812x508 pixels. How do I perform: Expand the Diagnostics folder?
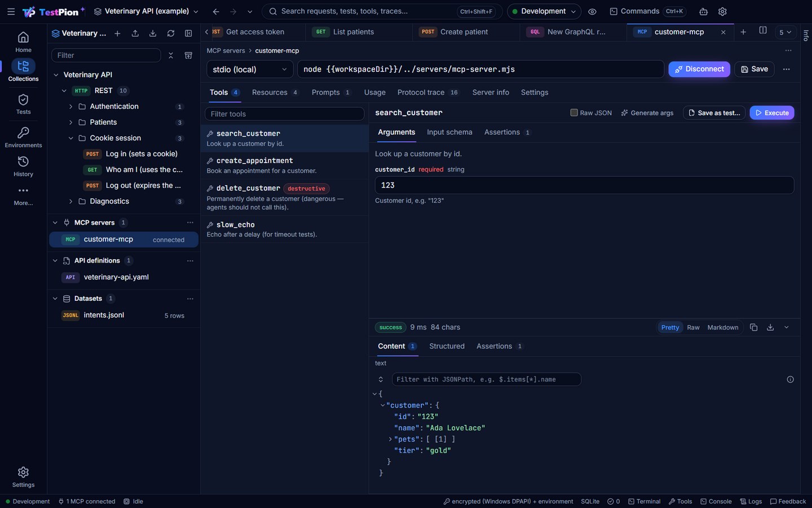coord(70,202)
